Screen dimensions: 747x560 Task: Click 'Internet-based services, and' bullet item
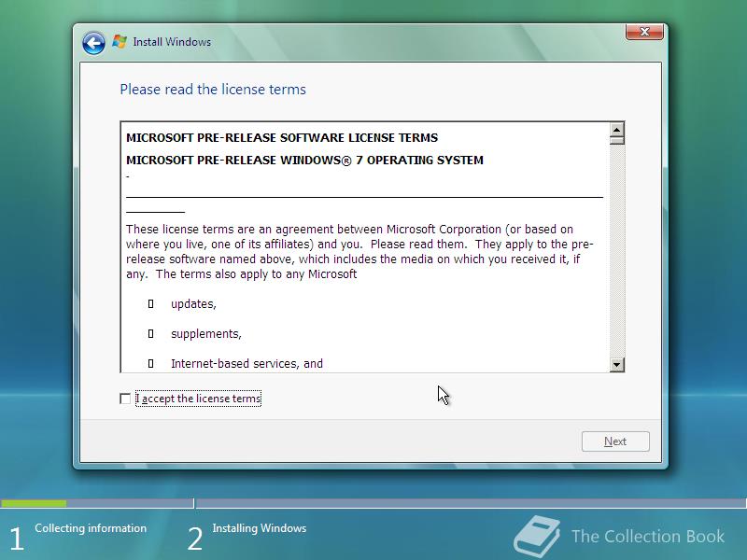247,364
